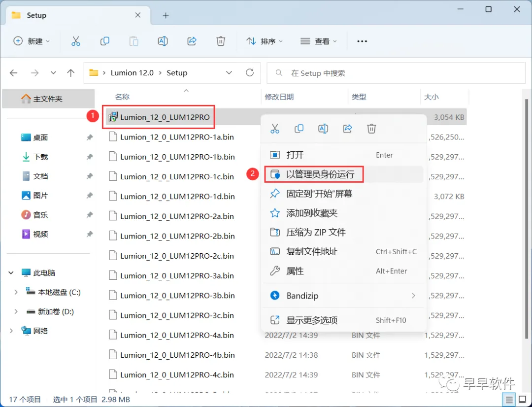Expand address bar history dropdown
532x407 pixels.
pos(229,72)
